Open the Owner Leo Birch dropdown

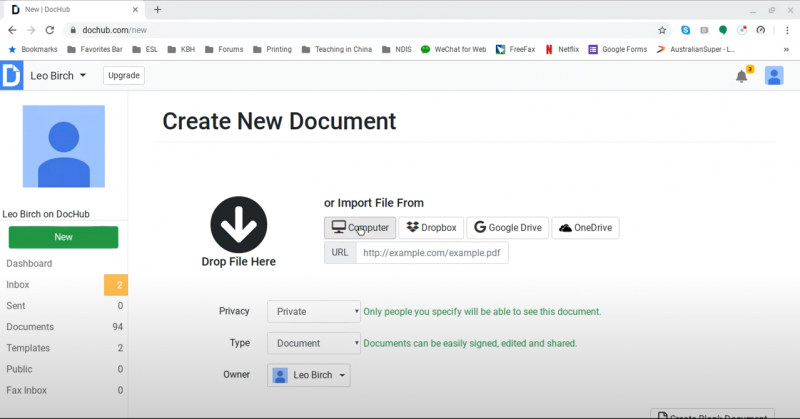click(309, 375)
